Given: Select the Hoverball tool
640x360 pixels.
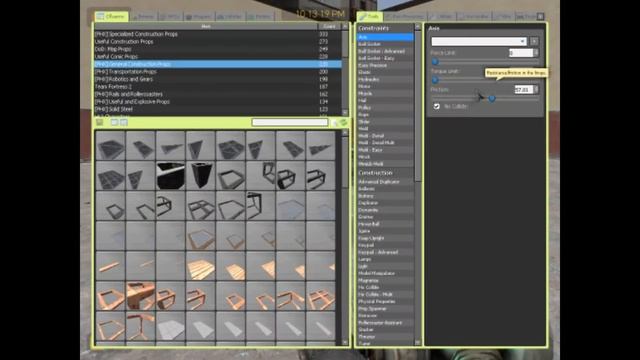Looking at the screenshot, I should click(385, 224).
